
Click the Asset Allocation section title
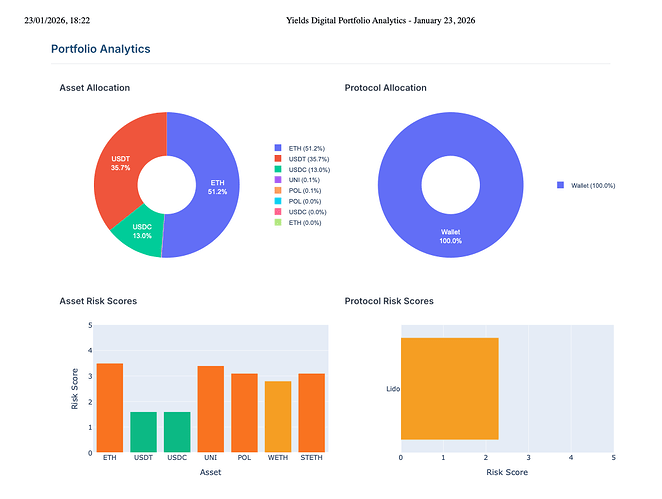pyautogui.click(x=95, y=88)
